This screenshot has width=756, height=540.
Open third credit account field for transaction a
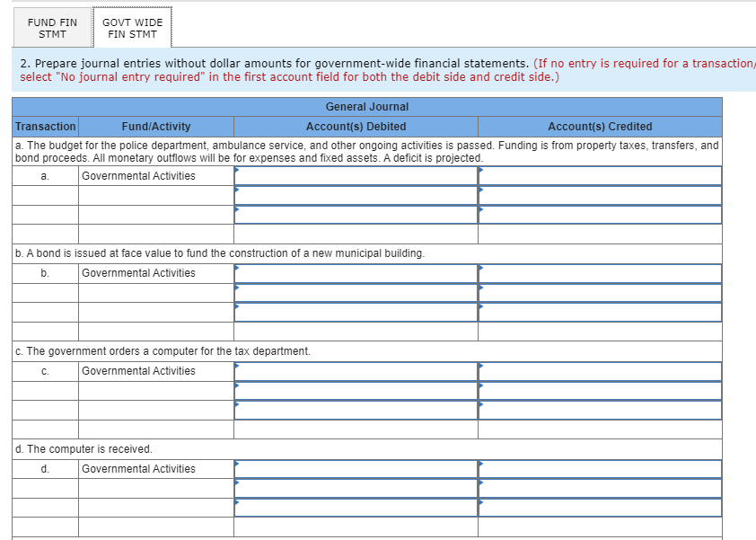click(600, 215)
